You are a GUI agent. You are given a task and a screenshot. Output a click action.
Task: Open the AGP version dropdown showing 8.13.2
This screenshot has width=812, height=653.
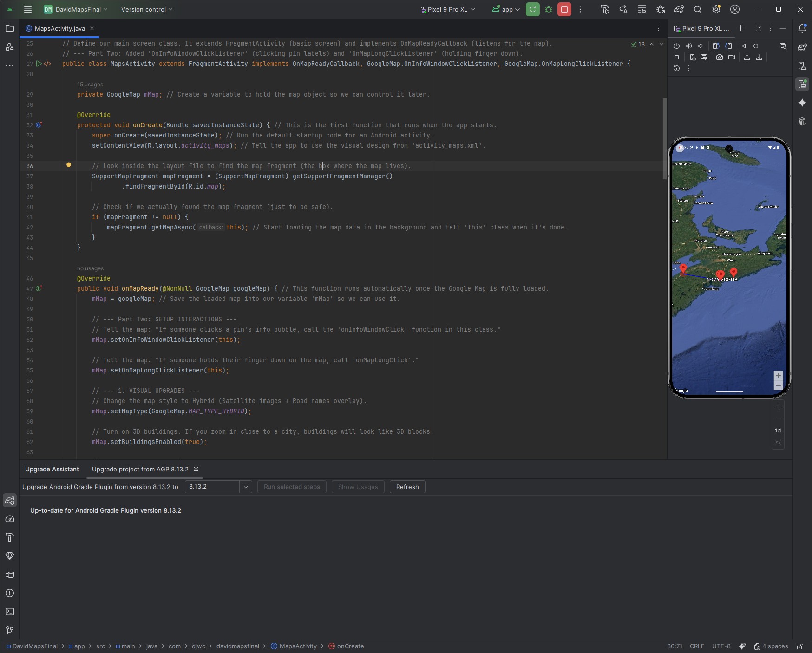click(245, 487)
